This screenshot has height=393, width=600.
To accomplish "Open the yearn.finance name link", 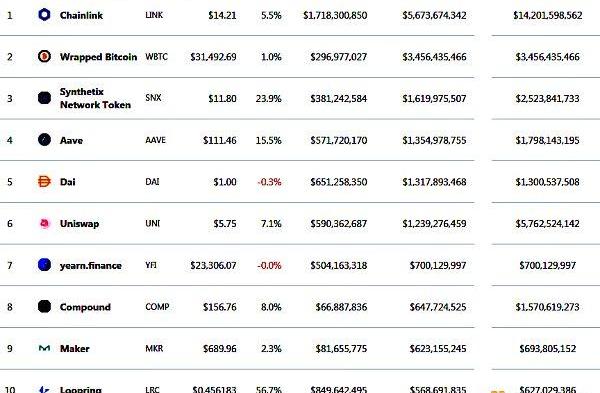I will 91,266.
